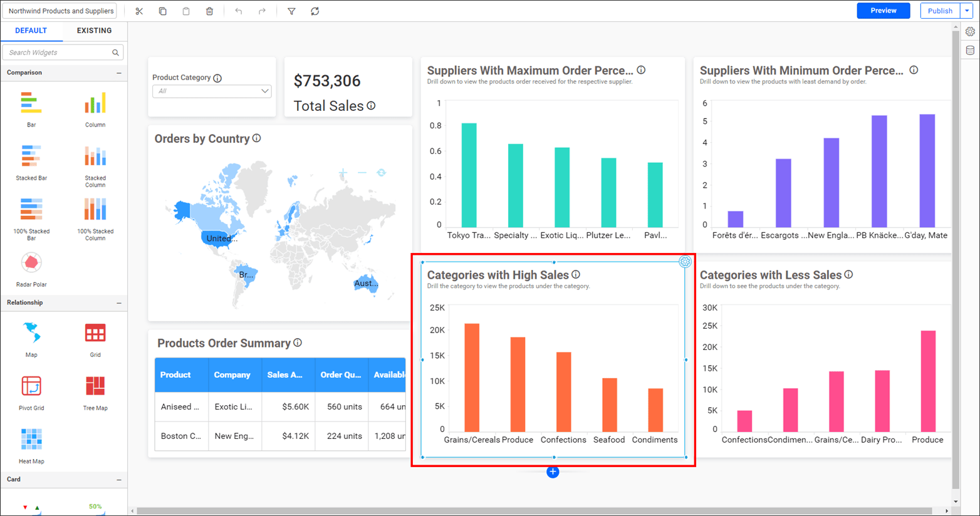
Task: Select the Pivot Grid widget
Action: 31,386
